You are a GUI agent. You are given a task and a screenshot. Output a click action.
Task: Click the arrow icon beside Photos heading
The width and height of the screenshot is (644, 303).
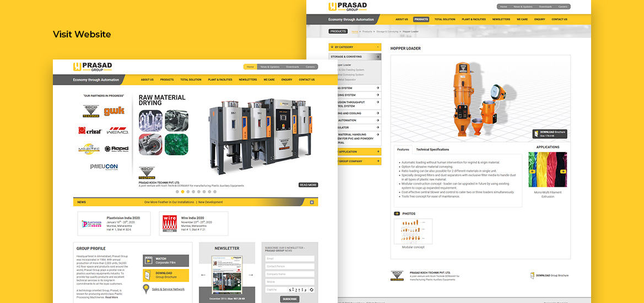tap(397, 214)
